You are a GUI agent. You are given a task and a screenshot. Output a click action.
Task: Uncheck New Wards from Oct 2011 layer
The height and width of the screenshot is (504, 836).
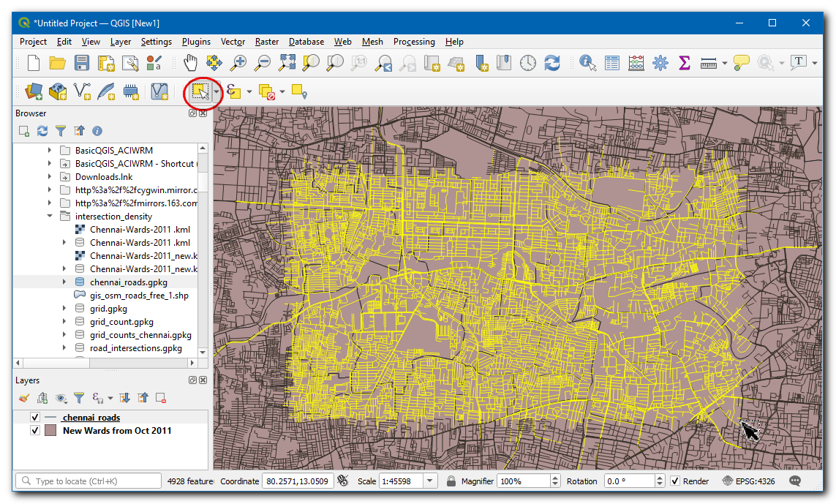(34, 431)
